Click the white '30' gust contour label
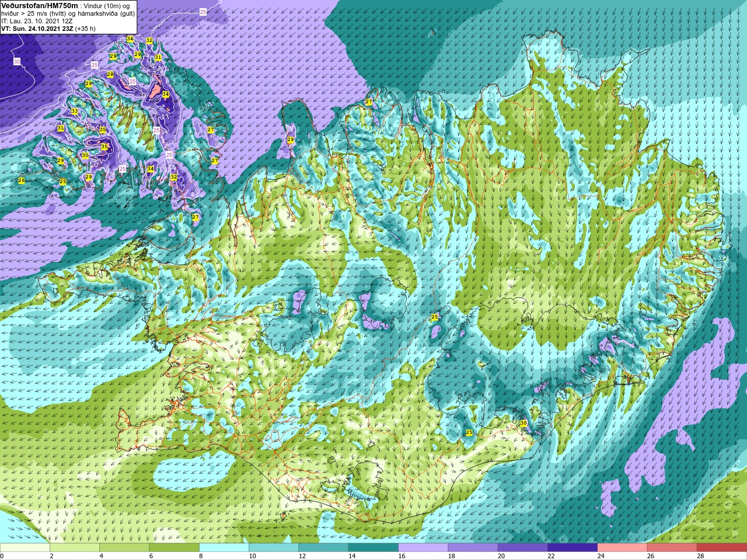 point(16,61)
